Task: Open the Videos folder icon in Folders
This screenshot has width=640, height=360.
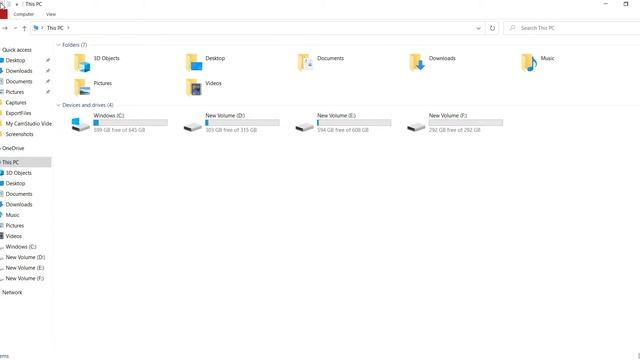Action: pyautogui.click(x=194, y=87)
